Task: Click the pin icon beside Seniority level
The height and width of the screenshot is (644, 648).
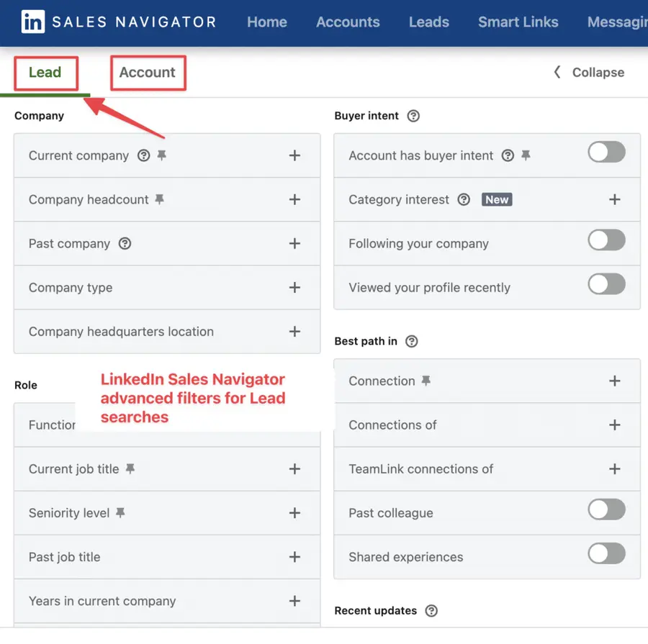Action: [x=122, y=512]
